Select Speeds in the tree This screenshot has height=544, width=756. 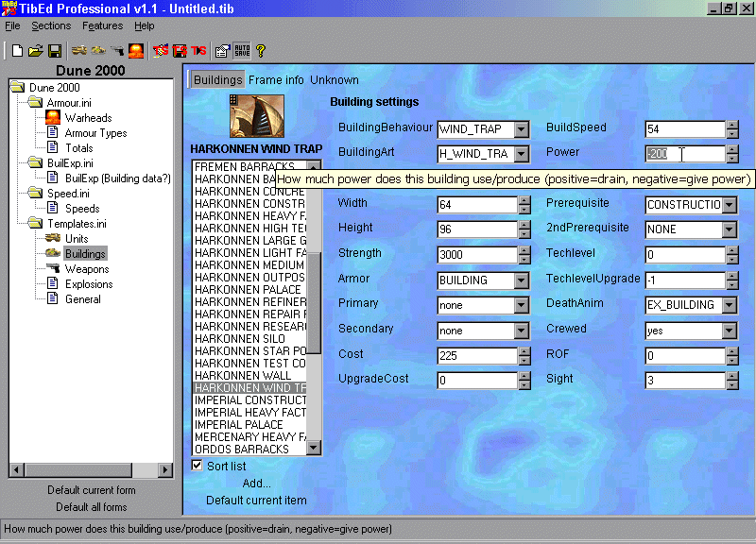(x=82, y=209)
